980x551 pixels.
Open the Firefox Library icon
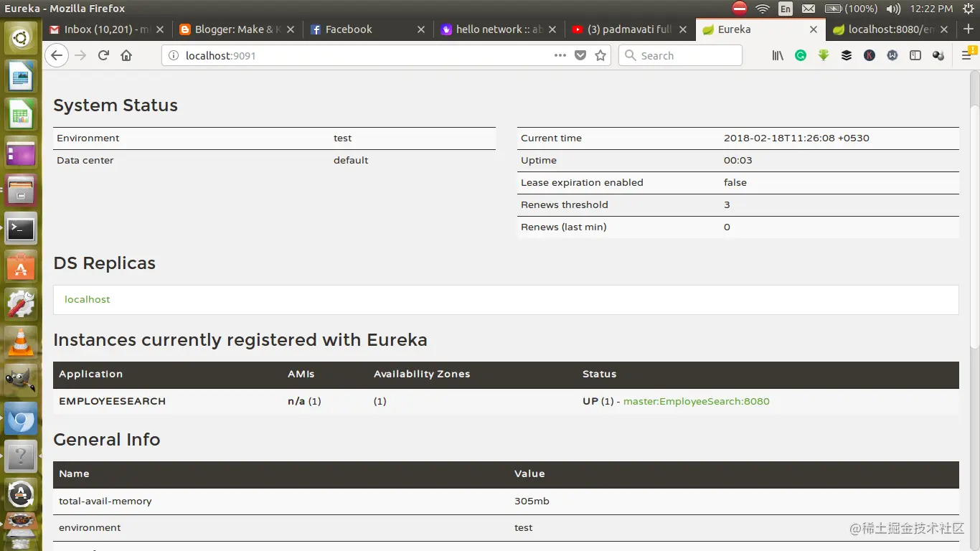[778, 55]
